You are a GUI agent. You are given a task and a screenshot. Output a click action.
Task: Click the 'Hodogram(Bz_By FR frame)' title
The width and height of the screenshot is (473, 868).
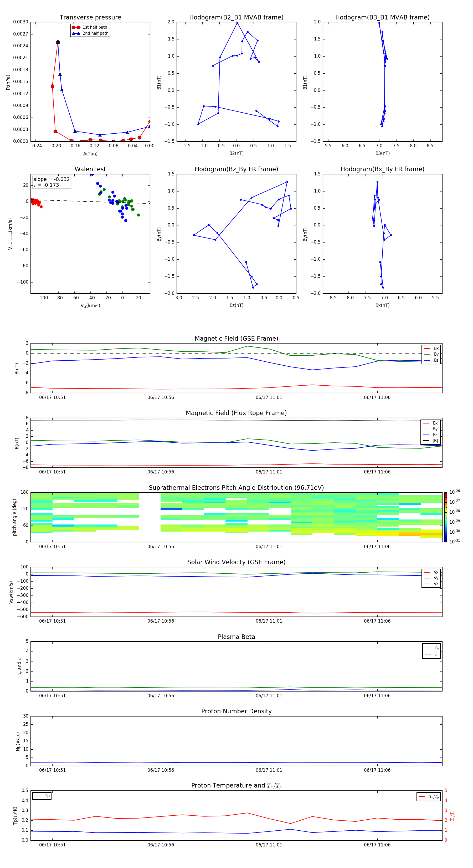[x=236, y=169]
